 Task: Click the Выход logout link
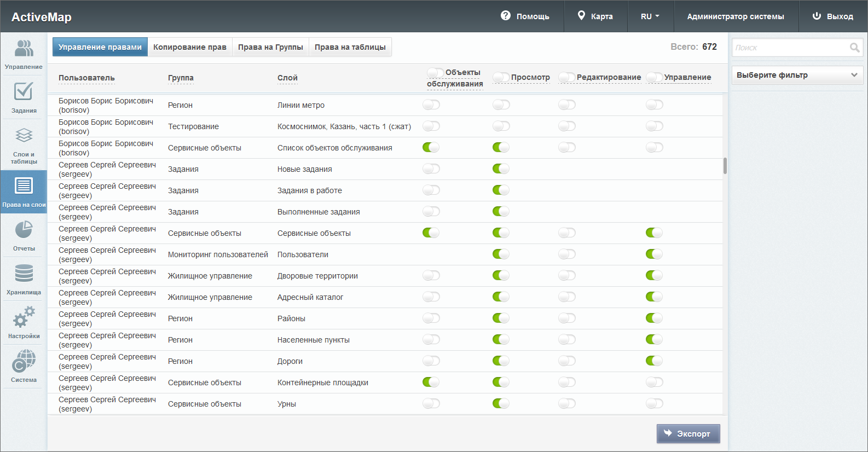click(x=833, y=16)
